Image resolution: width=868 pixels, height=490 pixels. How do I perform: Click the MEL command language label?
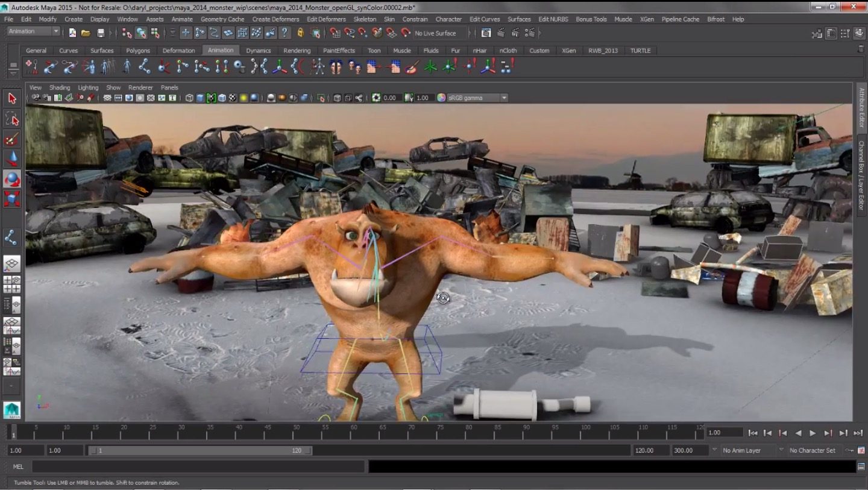(18, 466)
